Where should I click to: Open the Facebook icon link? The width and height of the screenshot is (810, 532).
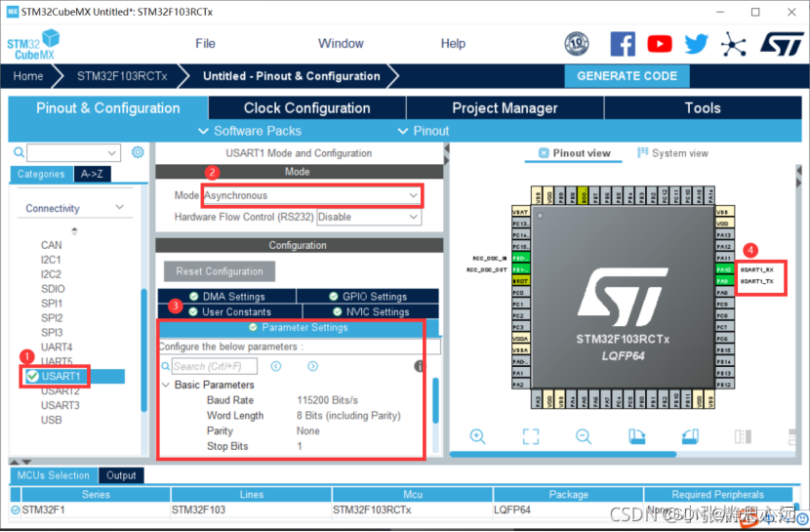(x=623, y=44)
